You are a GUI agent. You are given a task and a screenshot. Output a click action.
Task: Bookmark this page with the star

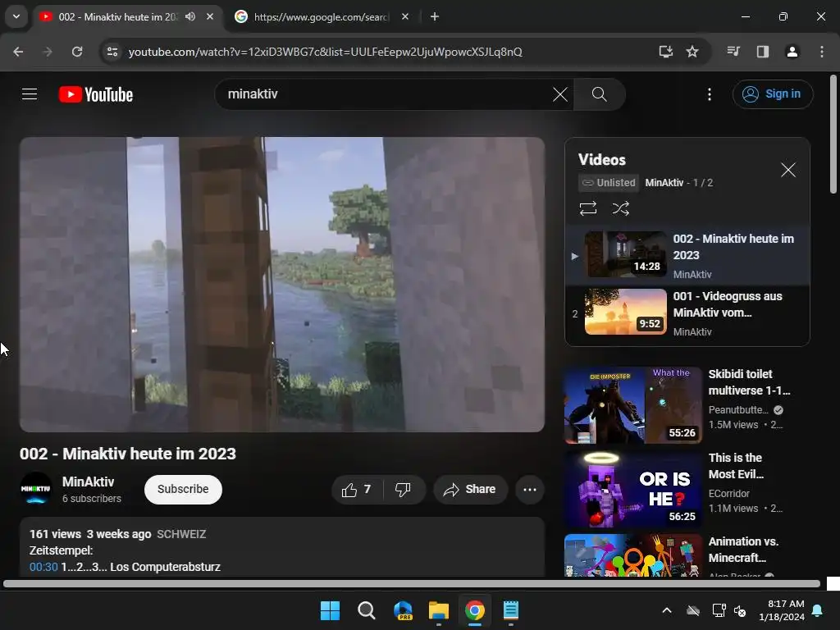click(x=692, y=52)
